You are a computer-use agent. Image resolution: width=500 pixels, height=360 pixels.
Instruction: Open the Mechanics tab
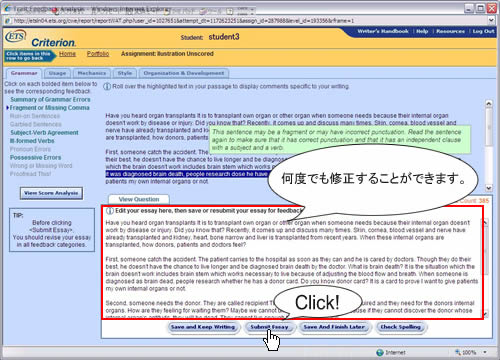pos(92,73)
